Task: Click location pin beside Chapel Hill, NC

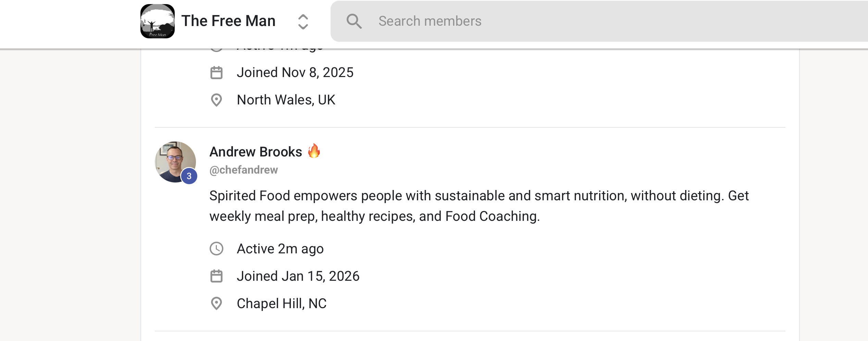Action: [x=216, y=303]
